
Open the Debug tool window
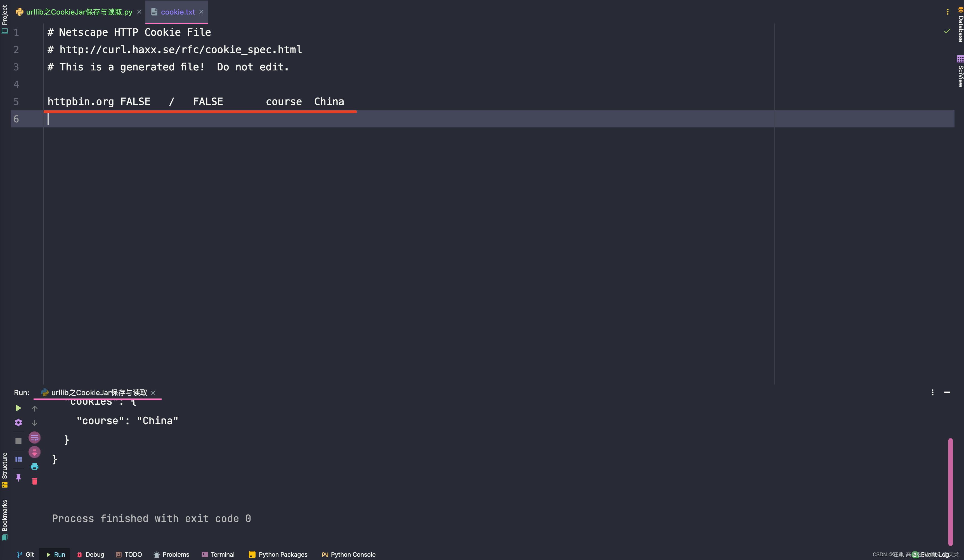pyautogui.click(x=90, y=554)
